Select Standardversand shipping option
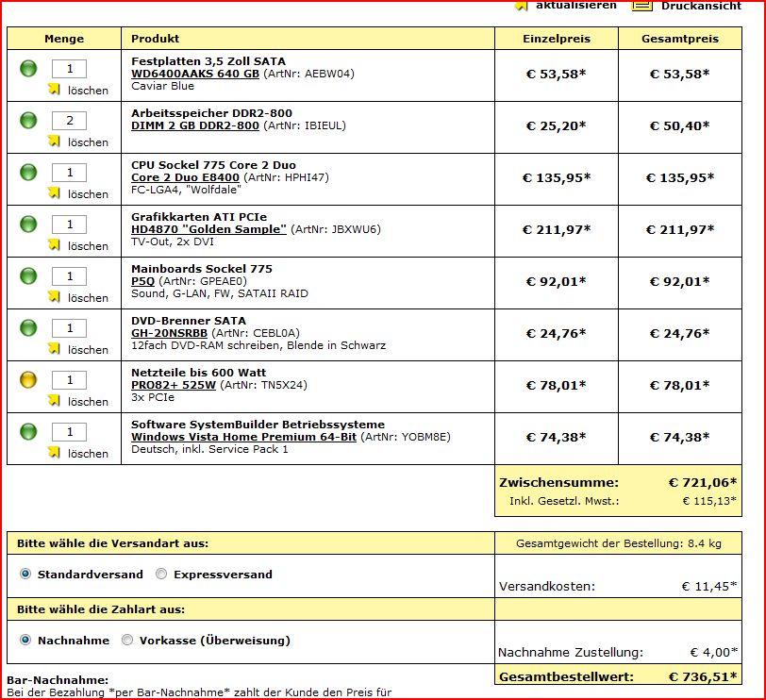The width and height of the screenshot is (766, 700). point(25,574)
